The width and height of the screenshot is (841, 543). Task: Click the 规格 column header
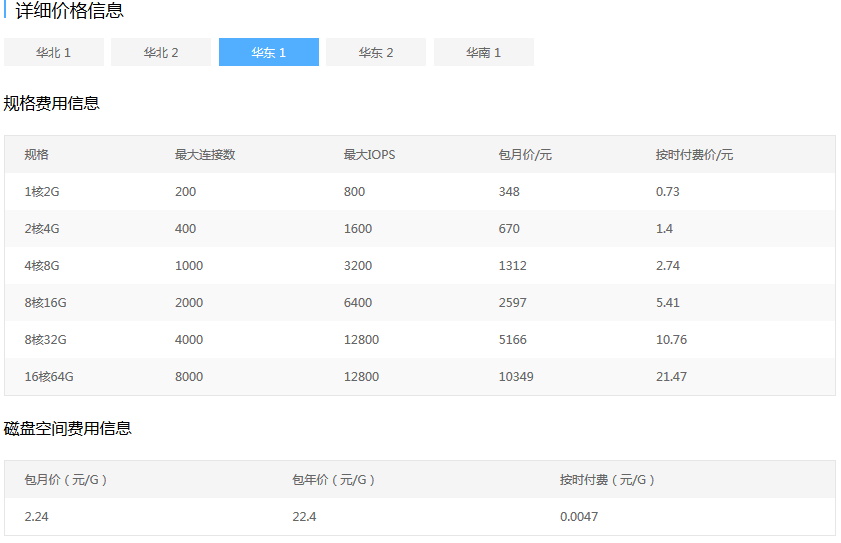pyautogui.click(x=36, y=155)
